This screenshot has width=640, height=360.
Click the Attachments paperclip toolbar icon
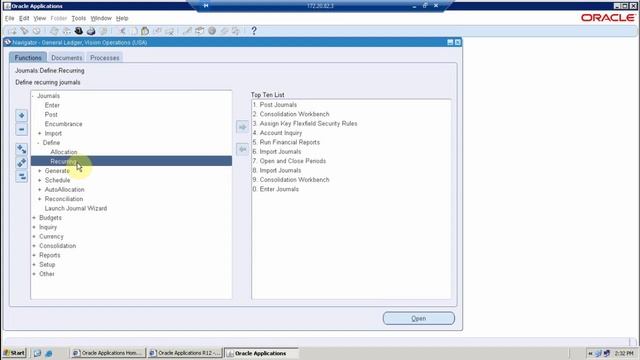(x=224, y=31)
